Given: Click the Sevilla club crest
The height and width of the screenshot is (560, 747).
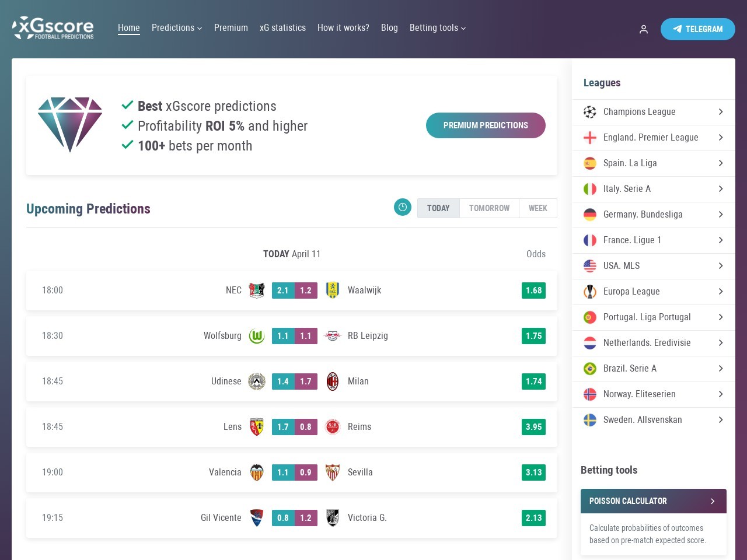Looking at the screenshot, I should (x=333, y=472).
